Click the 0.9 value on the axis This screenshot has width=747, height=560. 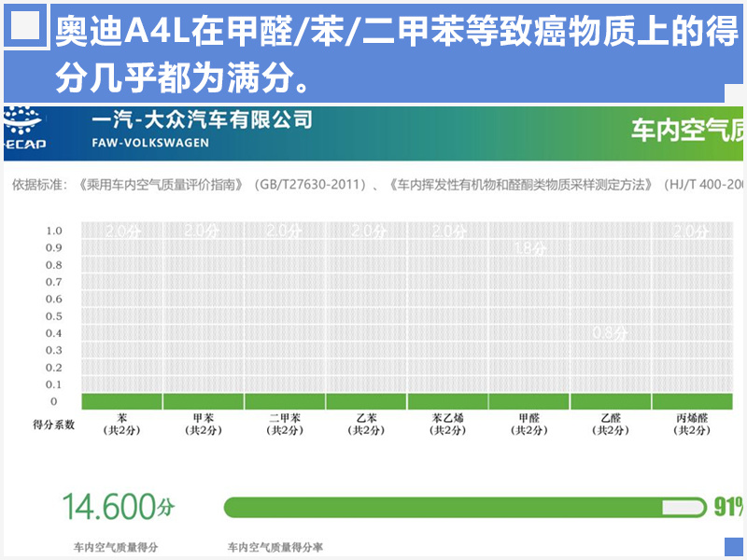point(54,247)
